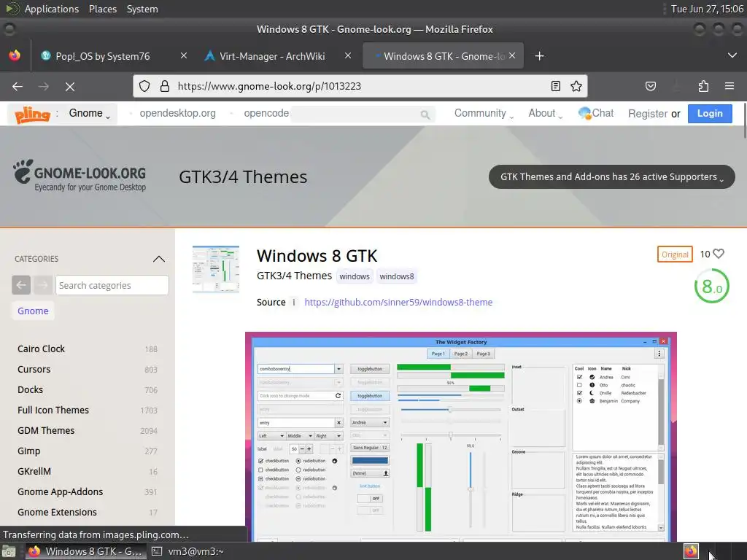Toggle reader view icon in address bar
The width and height of the screenshot is (747, 560).
tap(555, 86)
